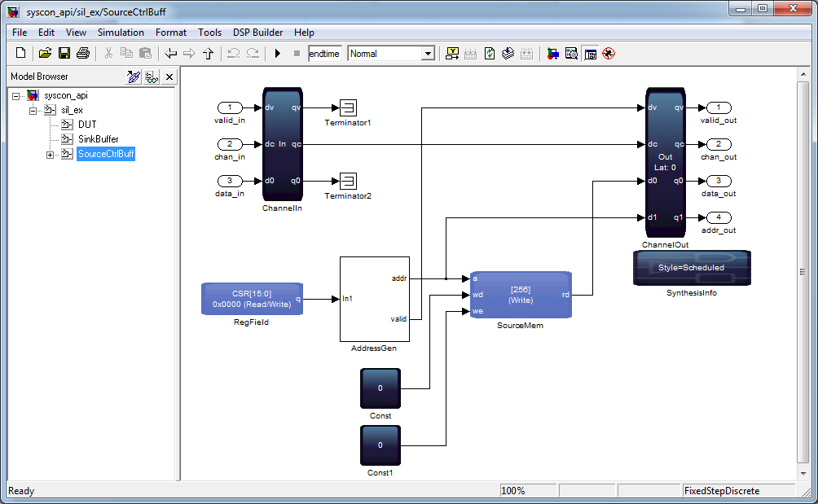Go up to parent system arrow
The height and width of the screenshot is (504, 818).
[x=208, y=54]
